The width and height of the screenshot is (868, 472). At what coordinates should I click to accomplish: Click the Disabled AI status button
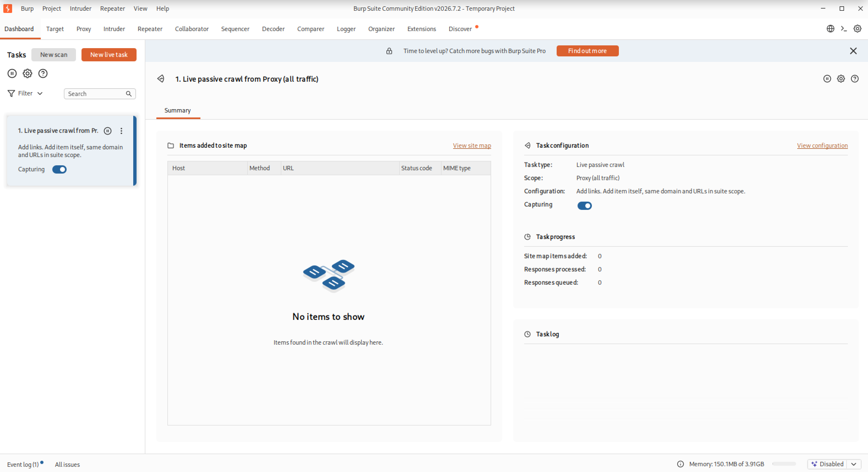pos(828,464)
